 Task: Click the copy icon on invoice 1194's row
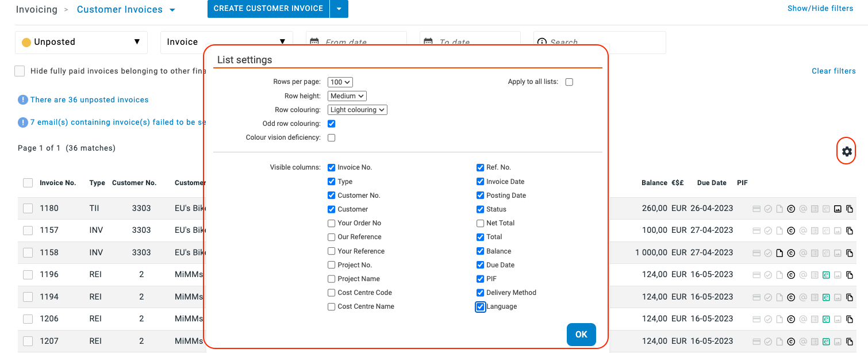click(850, 297)
